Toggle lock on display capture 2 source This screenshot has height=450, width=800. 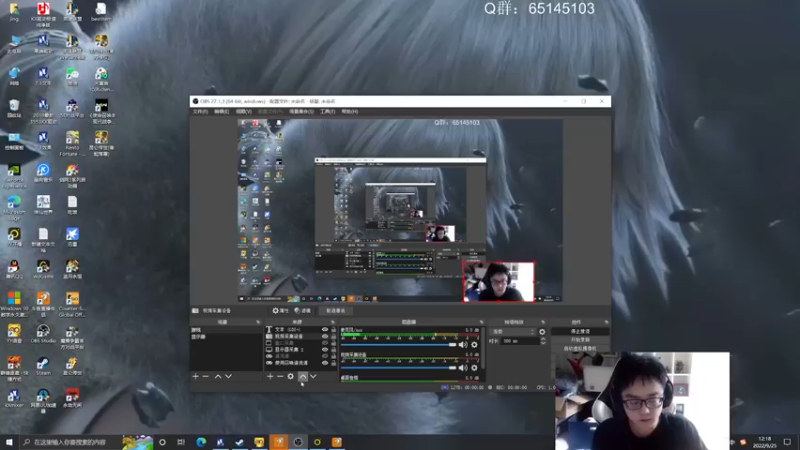334,349
